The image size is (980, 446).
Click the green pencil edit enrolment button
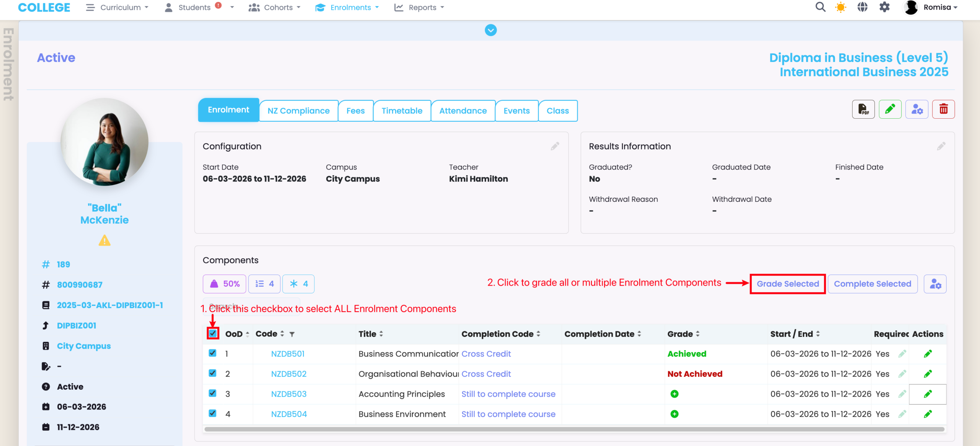pos(890,109)
